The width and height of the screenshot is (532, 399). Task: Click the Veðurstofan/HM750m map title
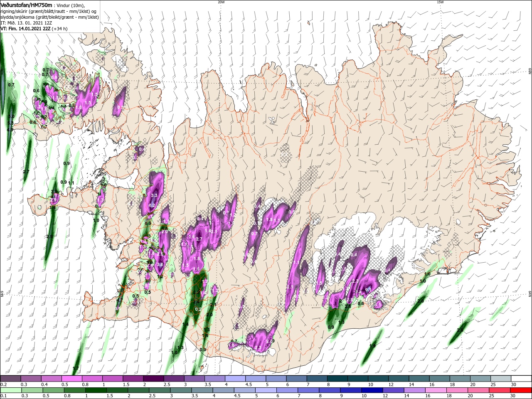pos(26,5)
